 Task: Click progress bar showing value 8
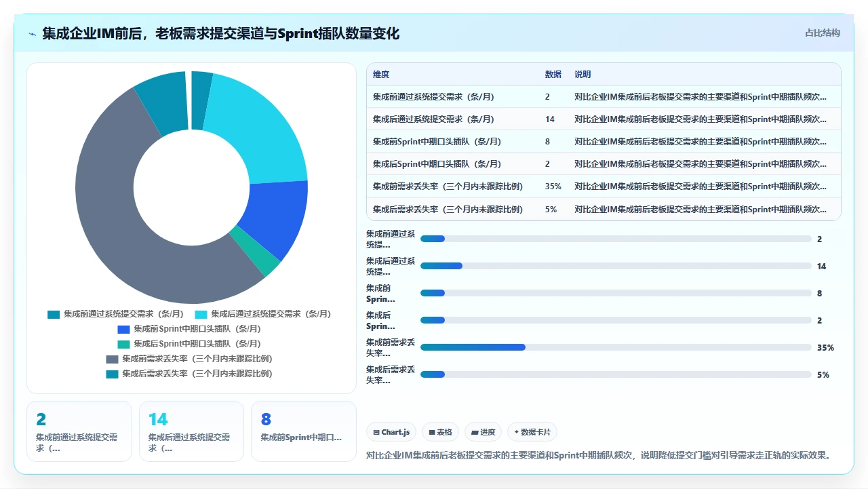616,293
